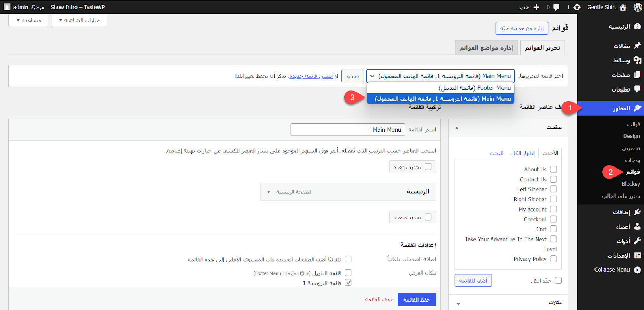Click Show Intro – TasteWP in admin bar
Viewport: 644px width, 310px height.
tap(78, 7)
